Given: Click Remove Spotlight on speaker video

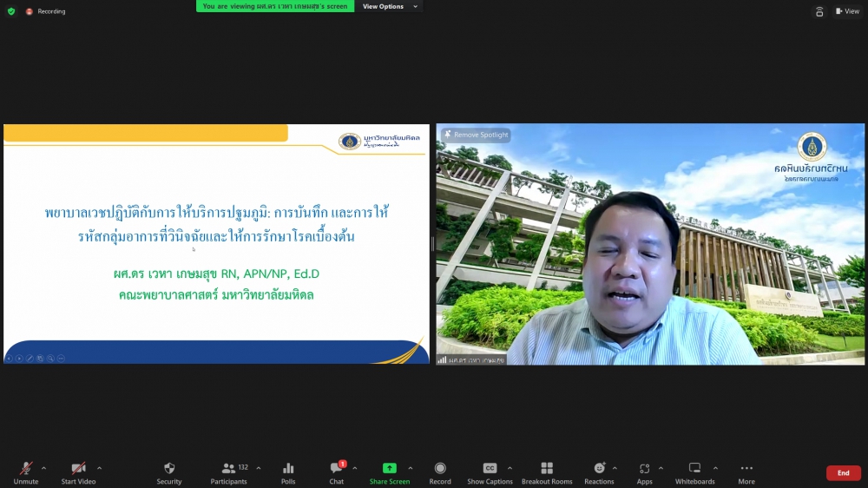Looking at the screenshot, I should click(477, 135).
